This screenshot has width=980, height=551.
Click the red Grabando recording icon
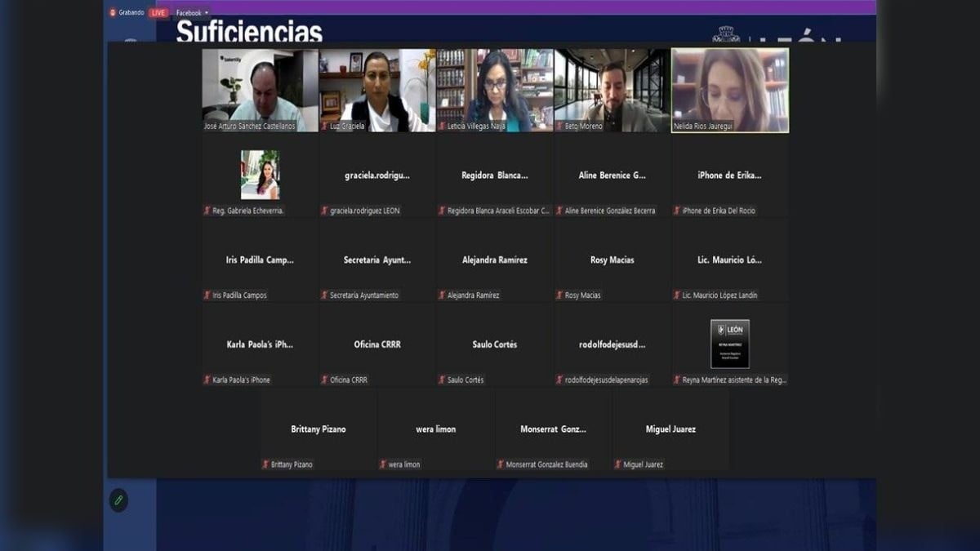114,12
